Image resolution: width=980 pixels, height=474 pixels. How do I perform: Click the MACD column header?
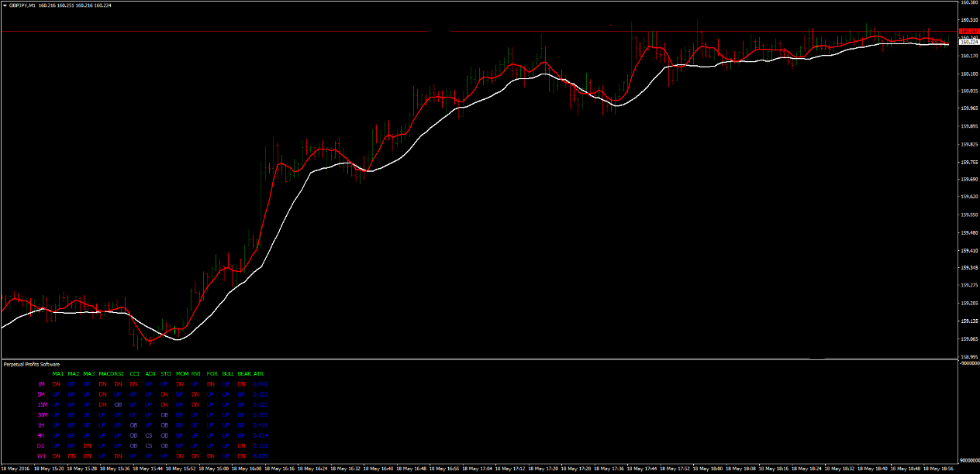click(105, 374)
